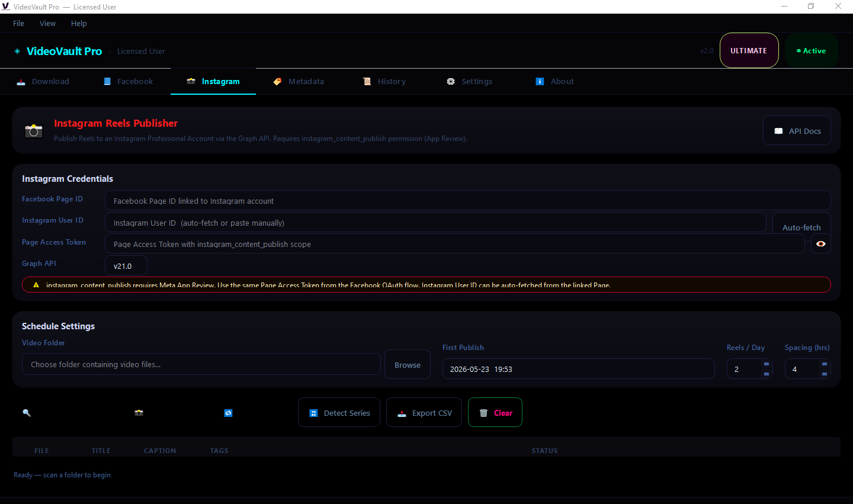
Task: Browse for a video folder
Action: pos(408,365)
